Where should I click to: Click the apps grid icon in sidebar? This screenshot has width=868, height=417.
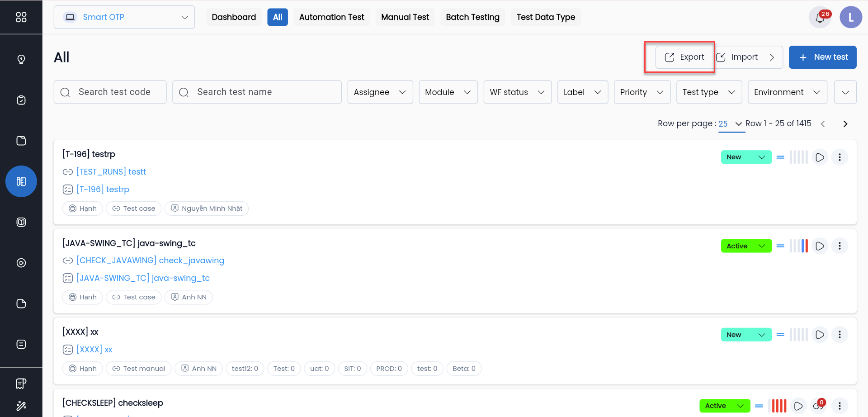(x=21, y=17)
